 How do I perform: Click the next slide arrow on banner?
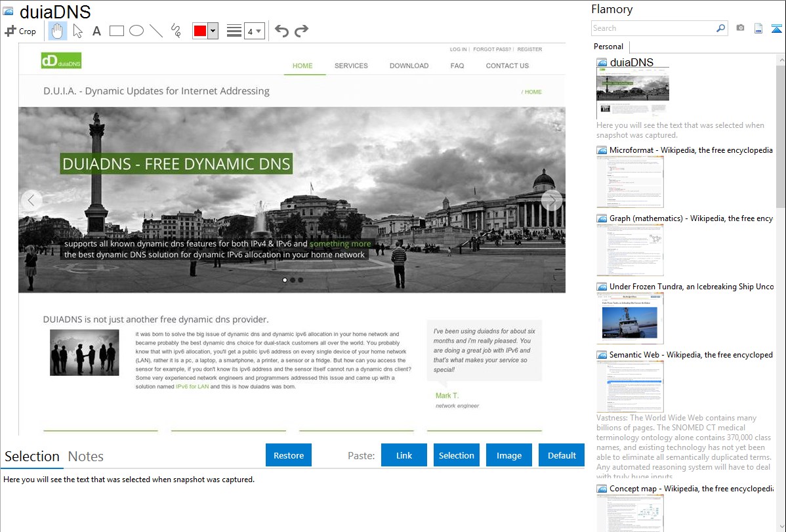coord(552,200)
